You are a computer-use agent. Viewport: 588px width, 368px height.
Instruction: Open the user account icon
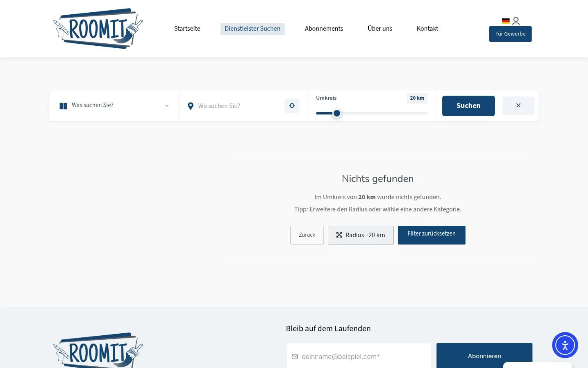(516, 21)
